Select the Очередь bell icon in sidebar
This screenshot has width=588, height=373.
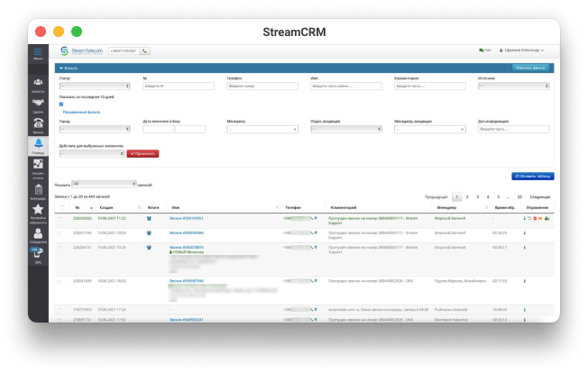[38, 145]
